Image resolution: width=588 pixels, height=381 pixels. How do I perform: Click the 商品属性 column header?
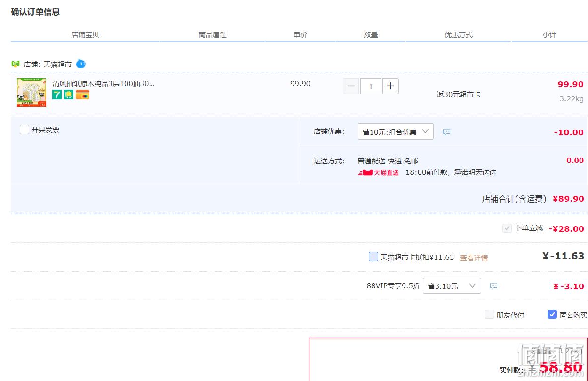coord(213,34)
